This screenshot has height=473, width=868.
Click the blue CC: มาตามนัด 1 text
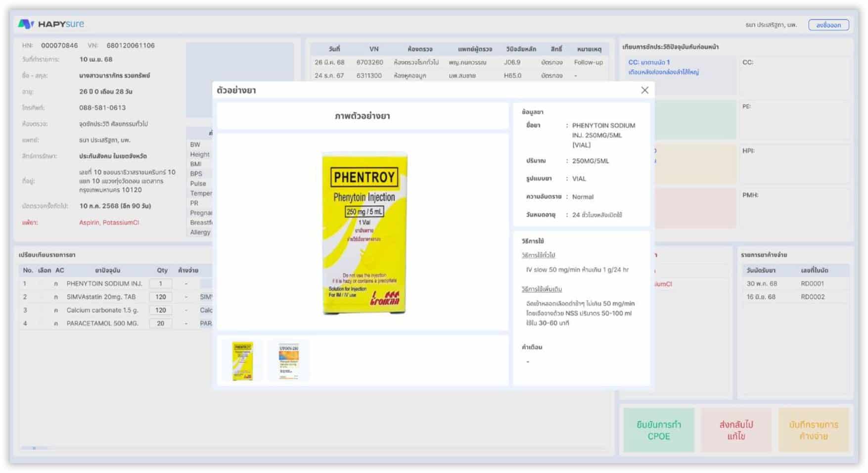649,62
